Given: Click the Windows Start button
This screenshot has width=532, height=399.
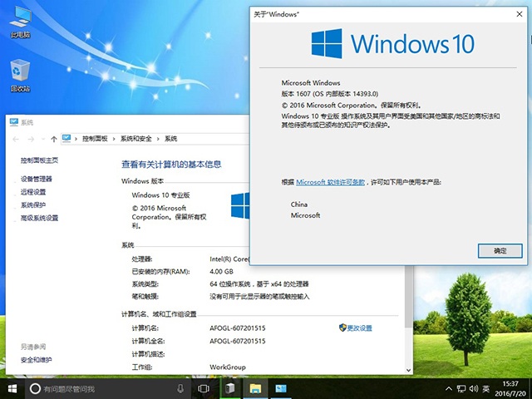Looking at the screenshot, I should (12, 388).
